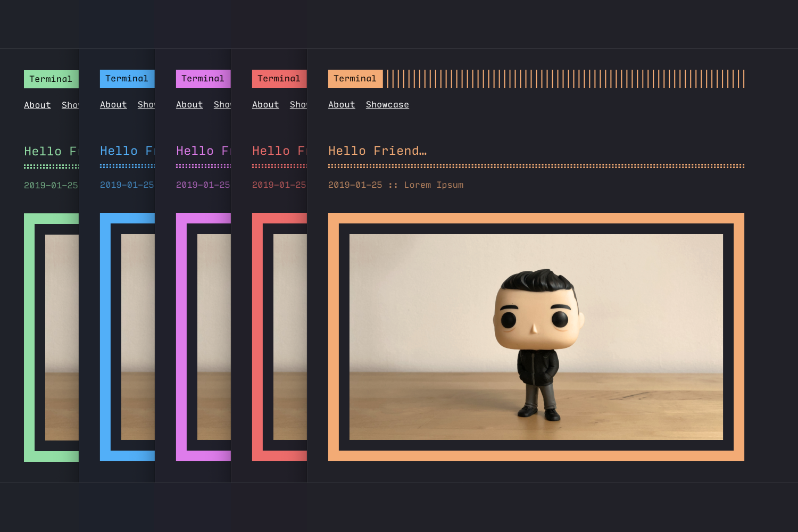
Task: Click the green Hello post title
Action: 50,152
